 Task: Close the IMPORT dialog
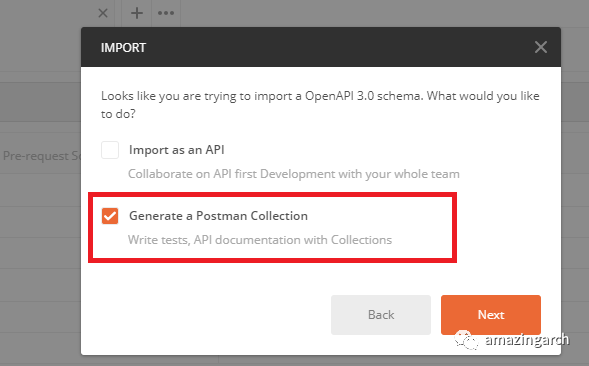pyautogui.click(x=541, y=47)
